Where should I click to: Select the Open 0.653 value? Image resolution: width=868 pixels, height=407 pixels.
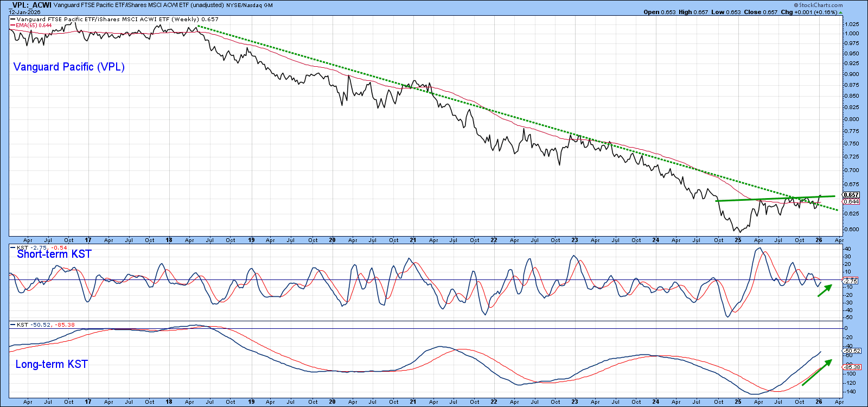(x=660, y=12)
